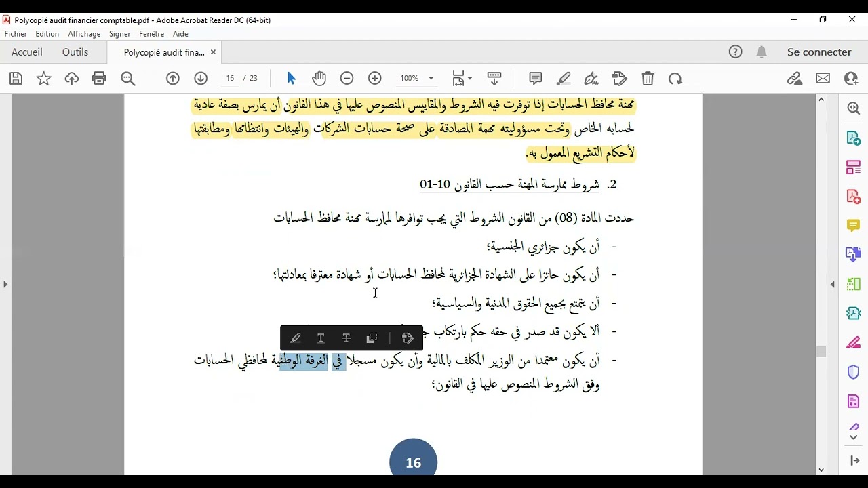
Task: Open search tool in right pane
Action: 854,108
